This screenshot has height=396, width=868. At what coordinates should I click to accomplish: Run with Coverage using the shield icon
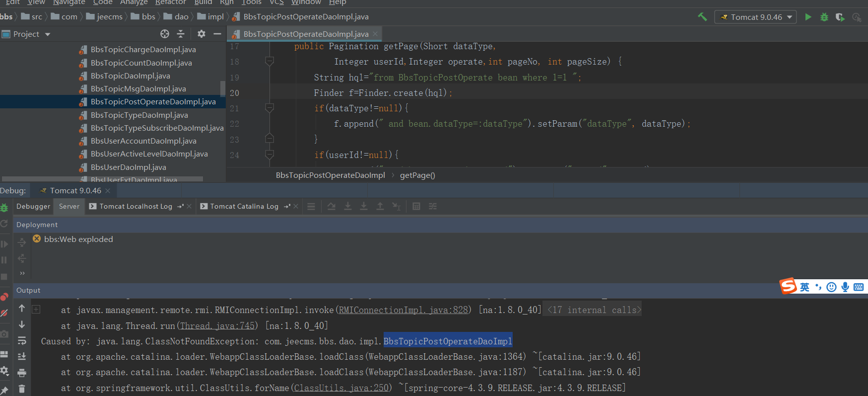click(840, 17)
